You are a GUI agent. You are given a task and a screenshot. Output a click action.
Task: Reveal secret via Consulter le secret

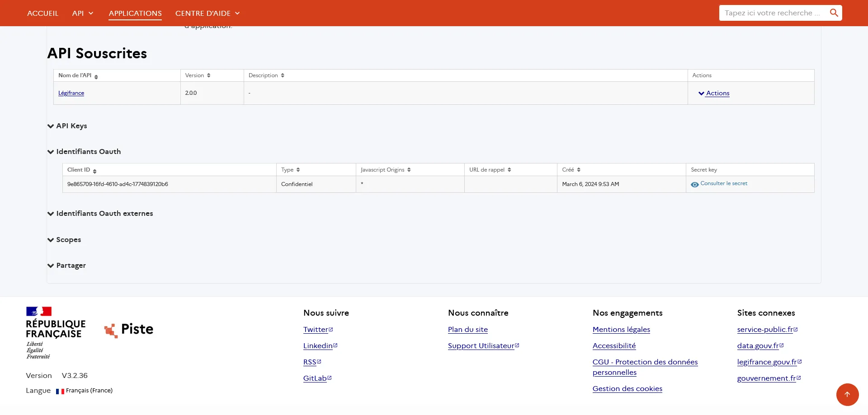coord(723,184)
